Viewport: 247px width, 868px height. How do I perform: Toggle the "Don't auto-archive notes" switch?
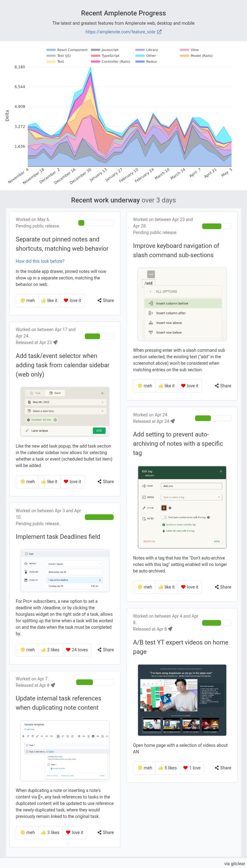164,517
